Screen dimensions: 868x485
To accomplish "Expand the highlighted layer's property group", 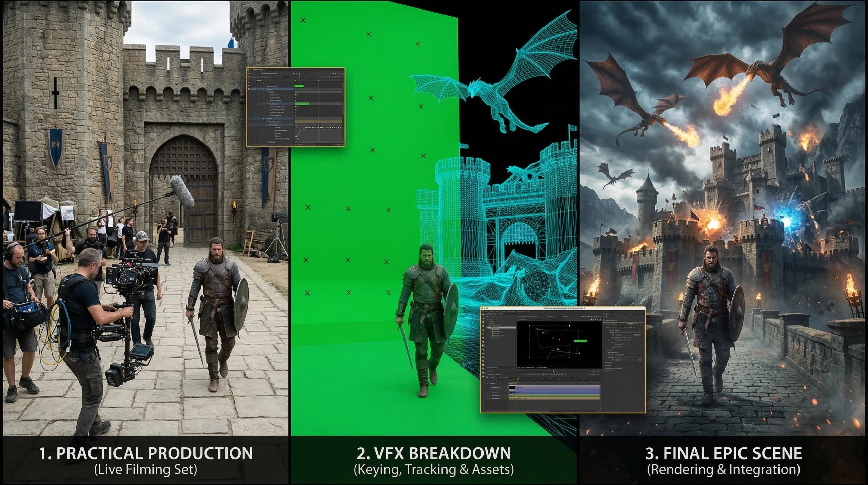I will coord(264,89).
